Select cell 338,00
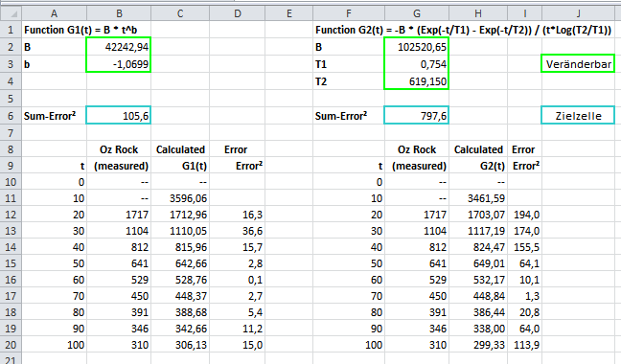This screenshot has height=364, width=621. click(x=478, y=329)
